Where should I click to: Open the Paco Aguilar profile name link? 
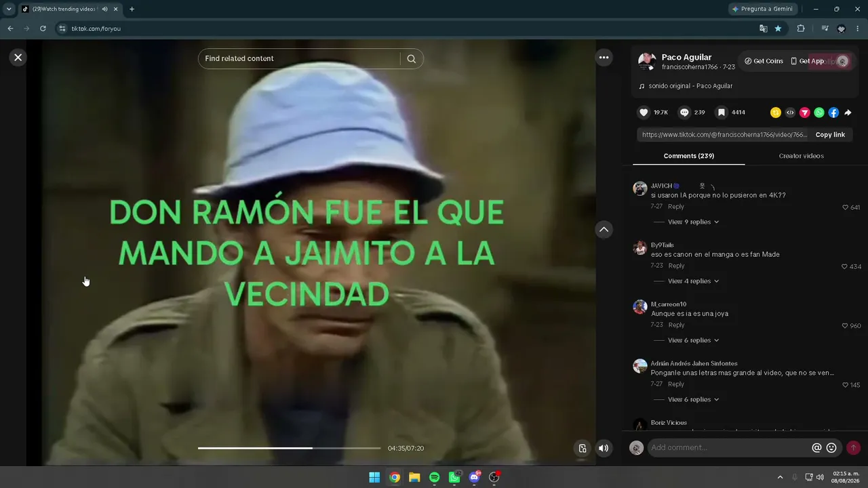click(x=686, y=58)
